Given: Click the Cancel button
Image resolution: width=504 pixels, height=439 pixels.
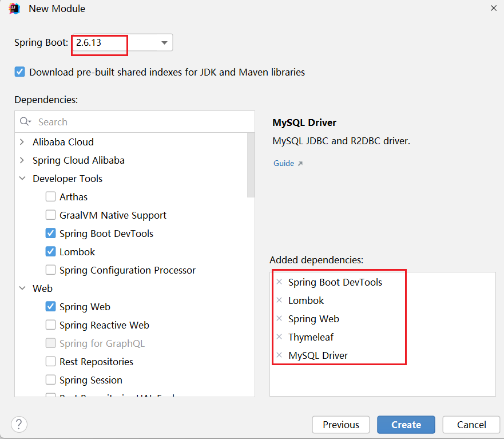Looking at the screenshot, I should 471,425.
